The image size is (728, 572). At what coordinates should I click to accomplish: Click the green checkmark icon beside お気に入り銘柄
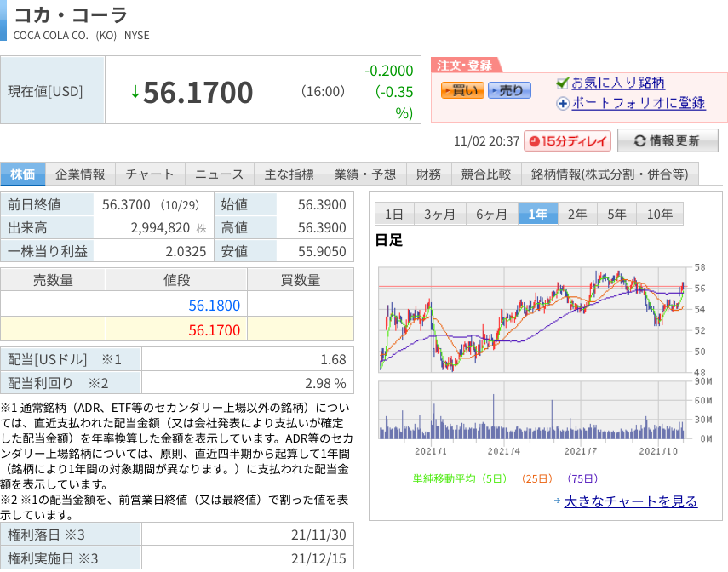pyautogui.click(x=562, y=83)
